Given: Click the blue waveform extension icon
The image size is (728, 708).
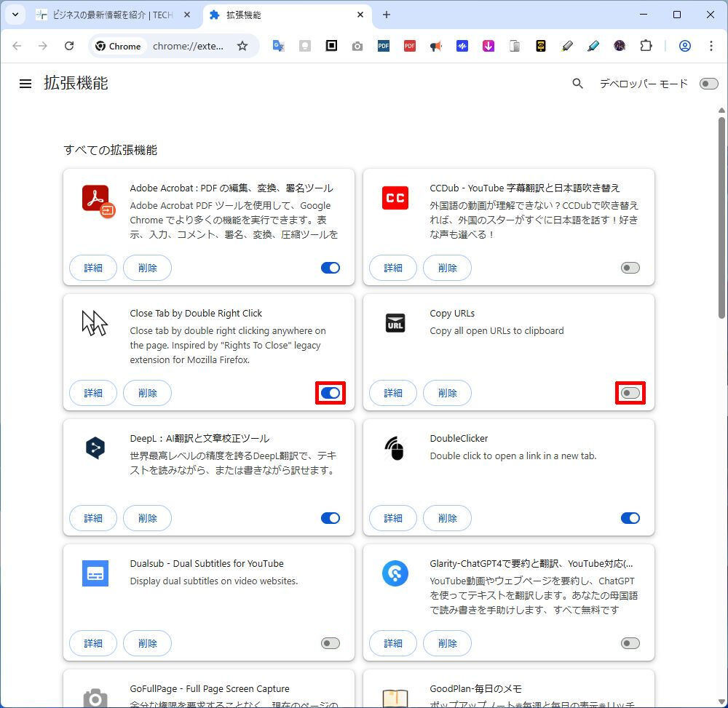Looking at the screenshot, I should [x=462, y=46].
